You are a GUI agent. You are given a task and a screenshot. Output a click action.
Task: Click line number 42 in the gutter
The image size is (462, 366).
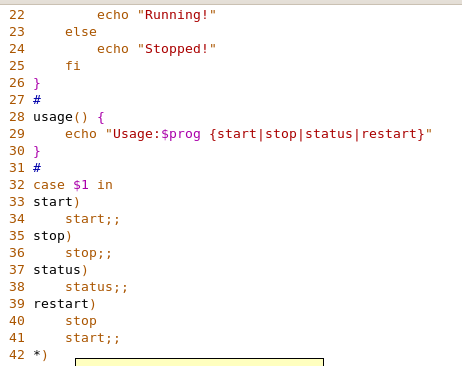pyautogui.click(x=17, y=355)
